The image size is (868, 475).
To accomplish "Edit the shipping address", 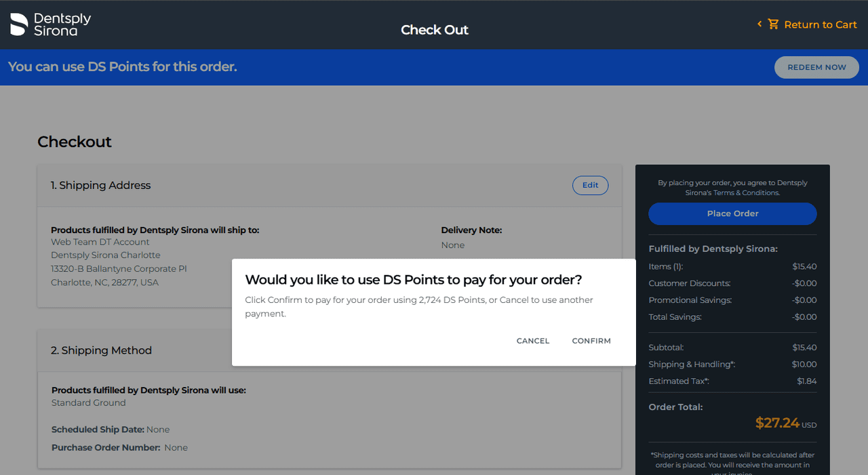I will tap(590, 185).
